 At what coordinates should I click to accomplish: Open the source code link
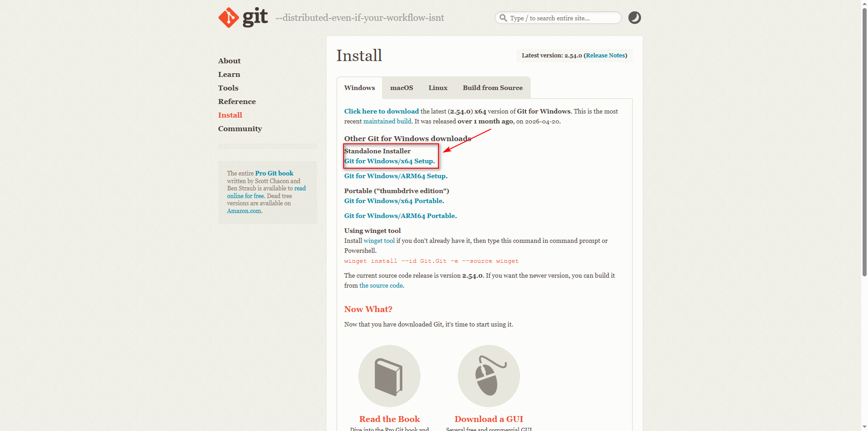pos(381,285)
